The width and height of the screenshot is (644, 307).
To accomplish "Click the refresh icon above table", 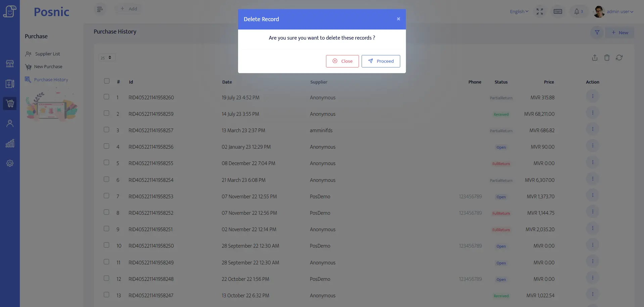I will click(619, 58).
